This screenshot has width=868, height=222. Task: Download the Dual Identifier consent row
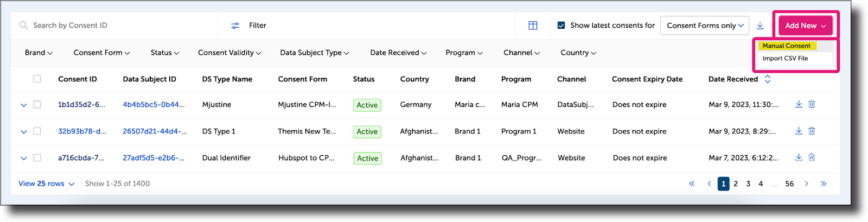click(x=799, y=157)
